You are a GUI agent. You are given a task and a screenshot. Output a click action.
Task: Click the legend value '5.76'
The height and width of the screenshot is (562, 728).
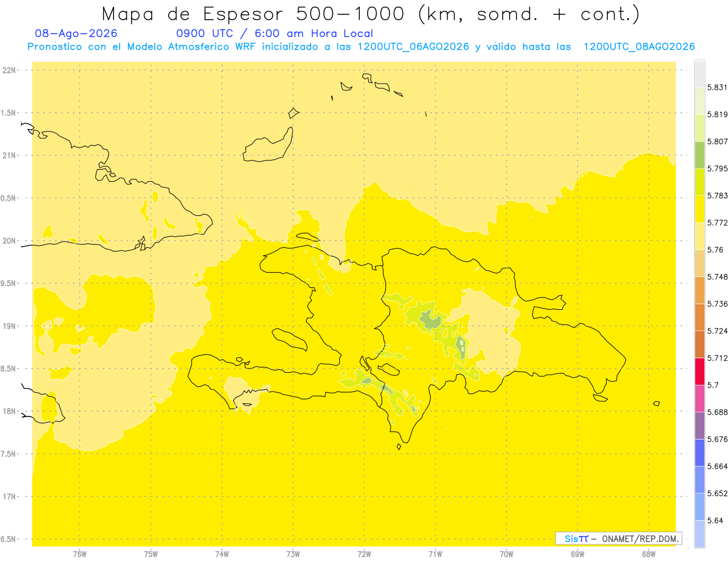[x=715, y=250]
